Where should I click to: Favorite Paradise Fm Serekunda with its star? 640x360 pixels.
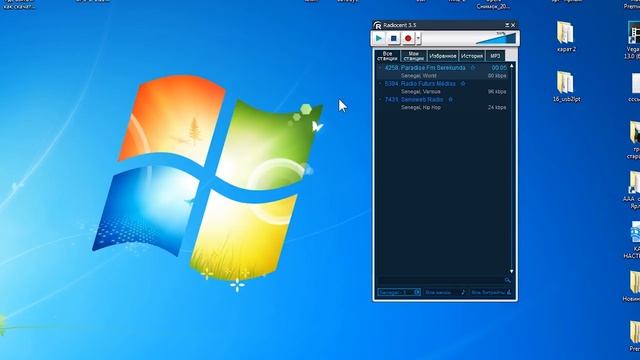473,68
